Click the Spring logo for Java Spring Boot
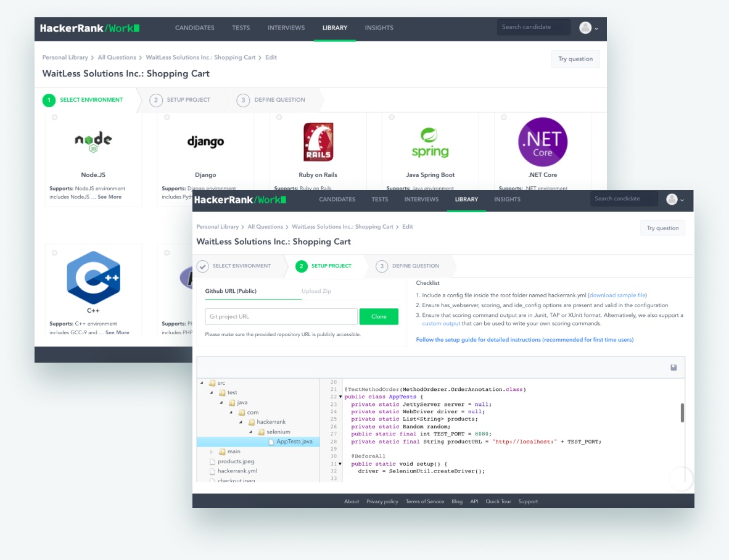This screenshot has width=729, height=560. click(430, 142)
